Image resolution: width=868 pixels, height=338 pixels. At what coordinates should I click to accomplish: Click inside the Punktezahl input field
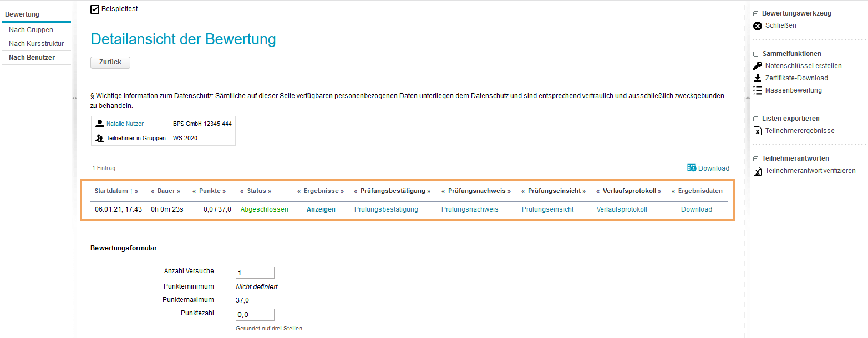coord(255,314)
